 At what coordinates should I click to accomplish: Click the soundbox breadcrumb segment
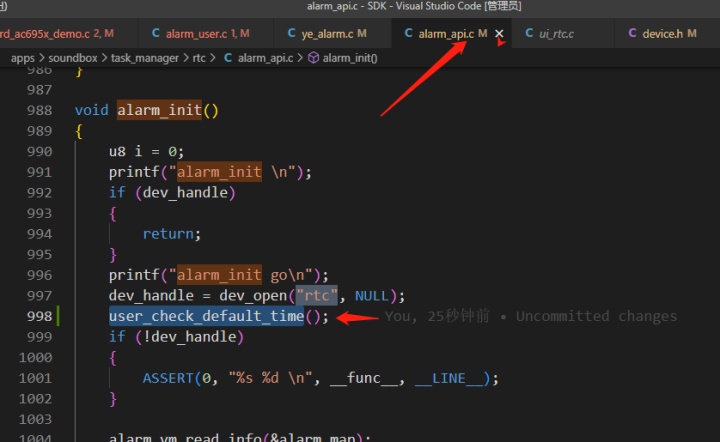[x=73, y=58]
